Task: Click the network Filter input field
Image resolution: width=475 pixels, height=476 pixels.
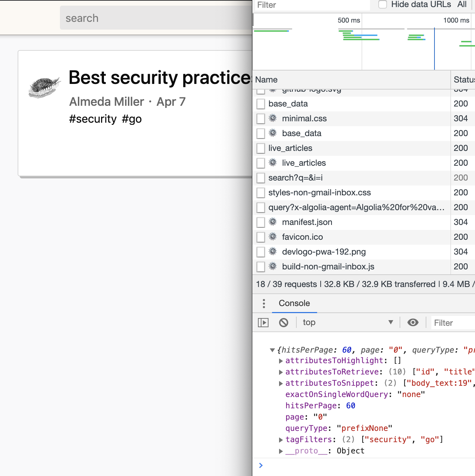Action: (310, 5)
